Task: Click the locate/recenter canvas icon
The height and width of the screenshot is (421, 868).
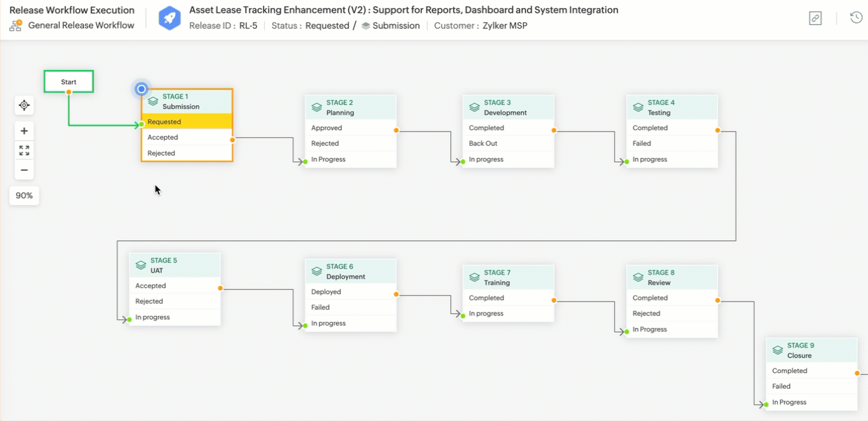Action: click(x=24, y=105)
